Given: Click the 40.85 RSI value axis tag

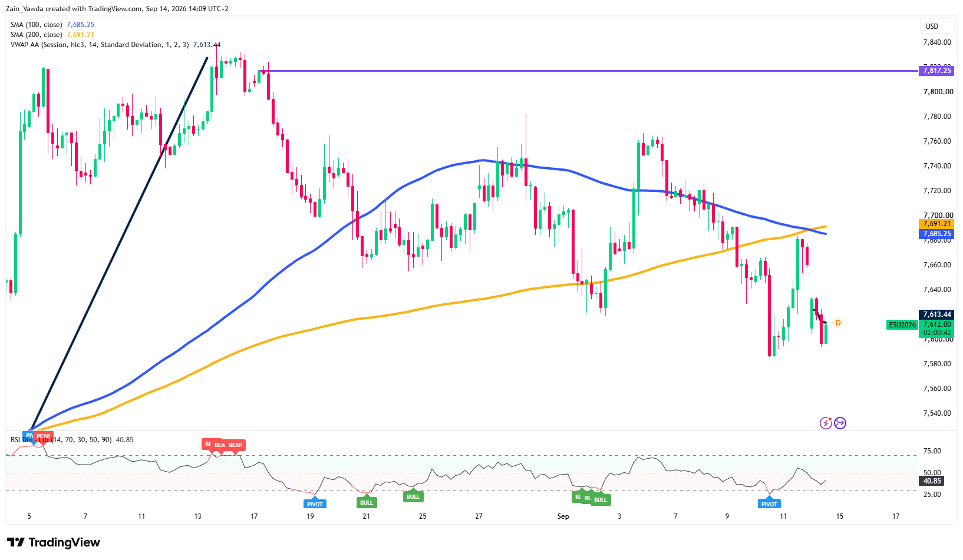Looking at the screenshot, I should pos(932,481).
